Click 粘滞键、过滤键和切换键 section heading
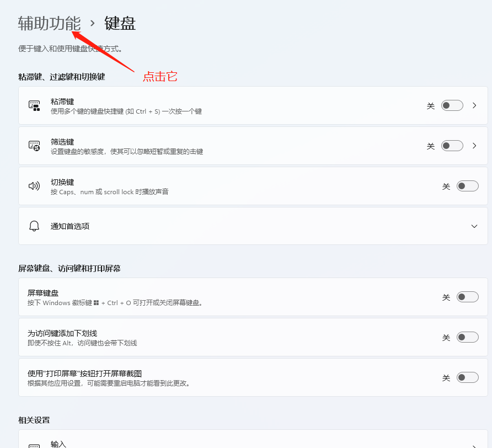The image size is (492, 448). pyautogui.click(x=62, y=77)
